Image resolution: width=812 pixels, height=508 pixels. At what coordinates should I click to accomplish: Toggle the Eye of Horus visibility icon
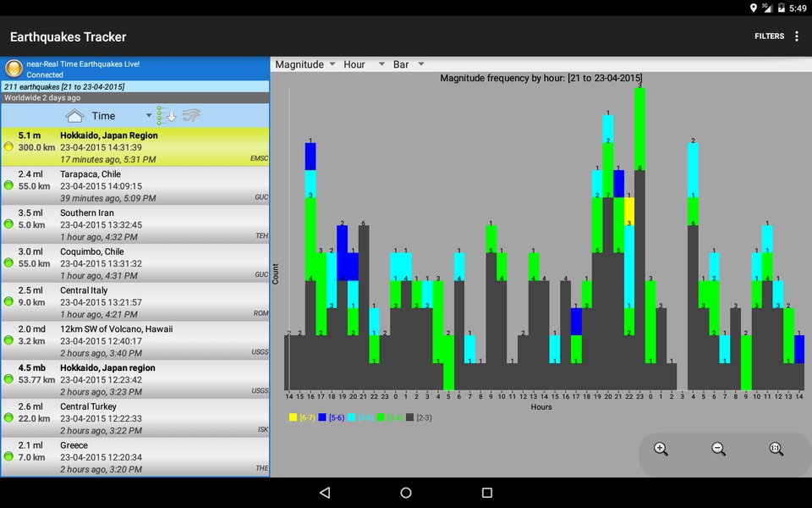[191, 115]
